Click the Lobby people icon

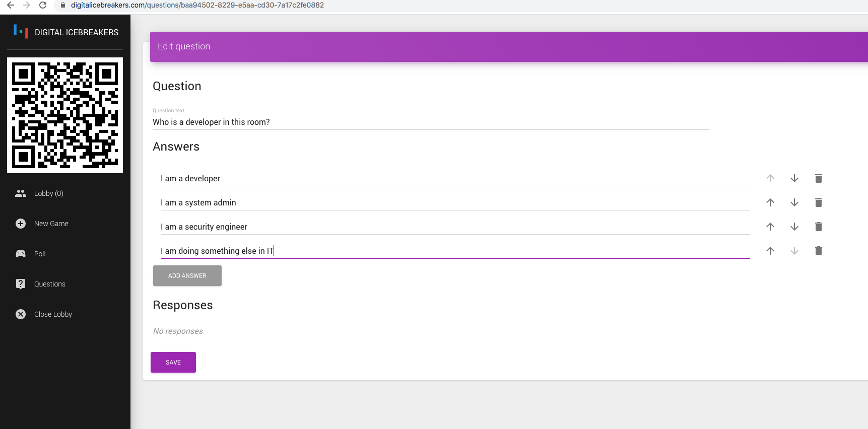pos(21,193)
